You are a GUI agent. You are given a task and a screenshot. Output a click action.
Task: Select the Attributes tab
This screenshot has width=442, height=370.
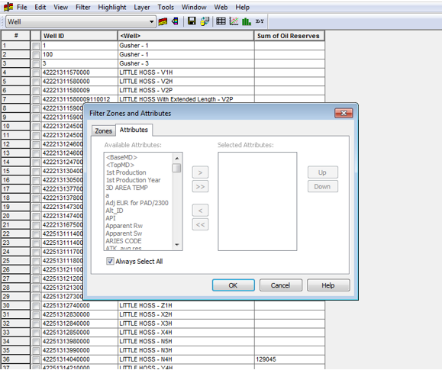pos(134,130)
